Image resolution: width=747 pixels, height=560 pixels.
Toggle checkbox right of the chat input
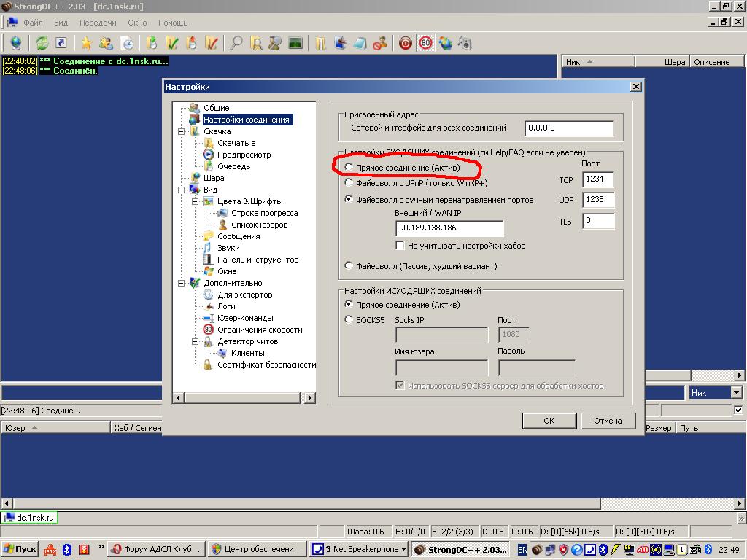(738, 410)
